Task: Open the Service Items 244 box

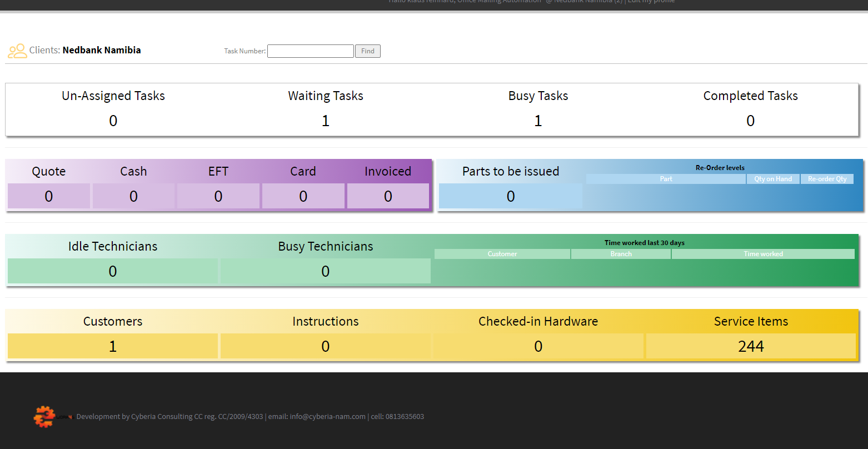Action: click(x=751, y=346)
